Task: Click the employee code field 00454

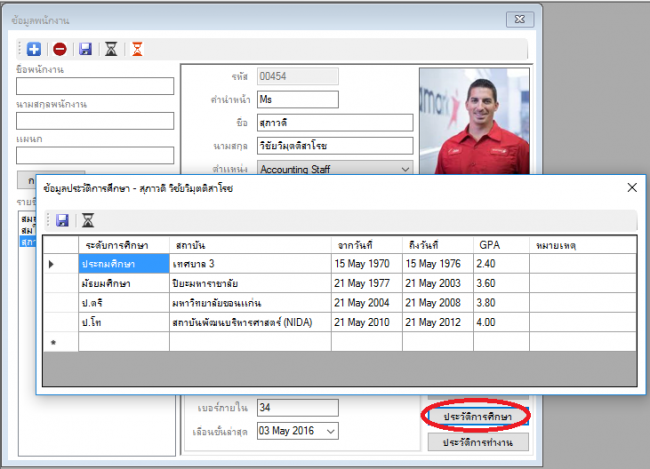Action: point(298,76)
